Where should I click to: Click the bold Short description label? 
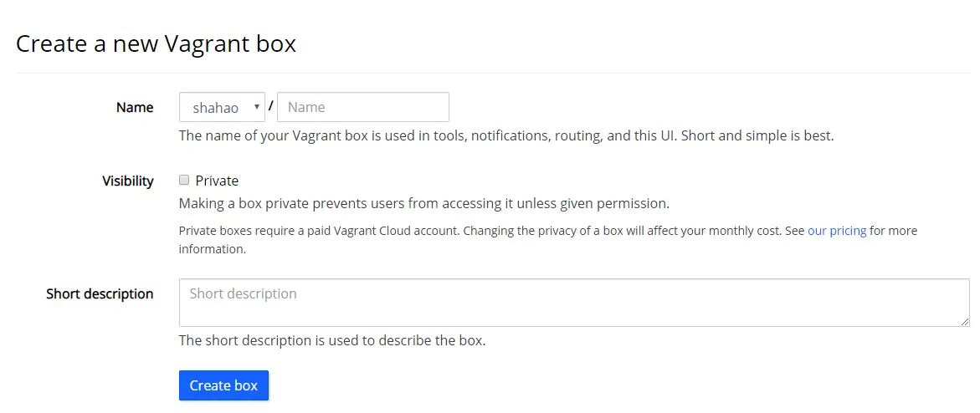100,293
